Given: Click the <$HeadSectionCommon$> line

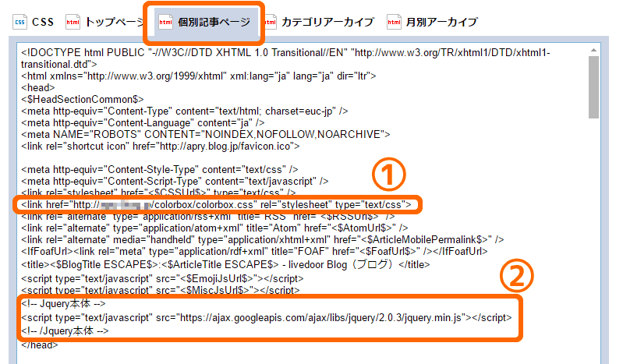Looking at the screenshot, I should tap(82, 99).
